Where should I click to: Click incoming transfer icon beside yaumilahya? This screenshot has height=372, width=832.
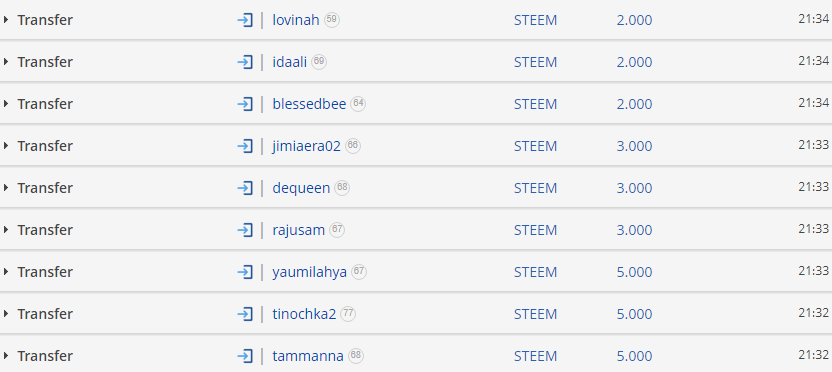245,272
